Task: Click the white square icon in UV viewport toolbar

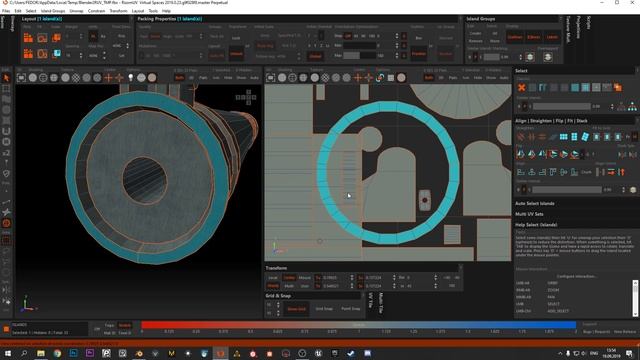Action: pyautogui.click(x=391, y=78)
